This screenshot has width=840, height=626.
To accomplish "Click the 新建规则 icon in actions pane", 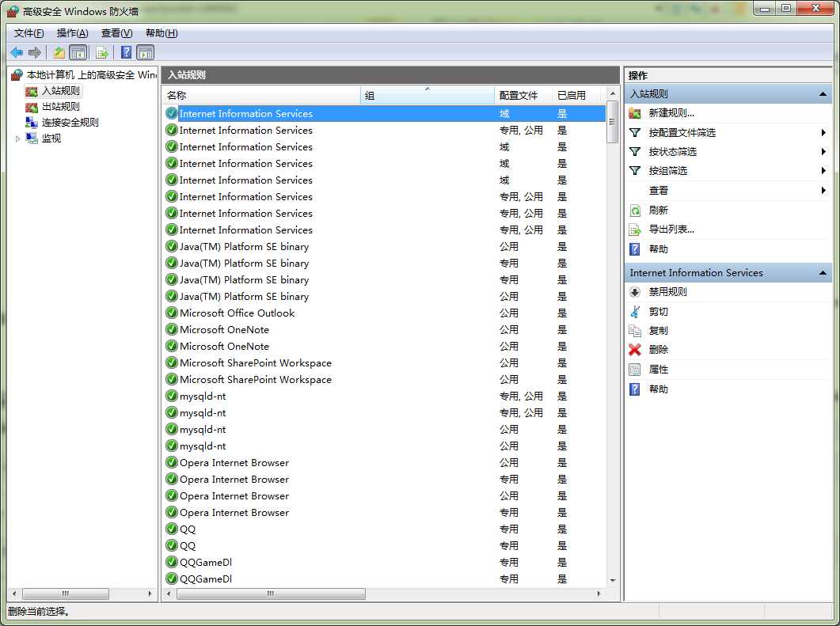I will [635, 113].
